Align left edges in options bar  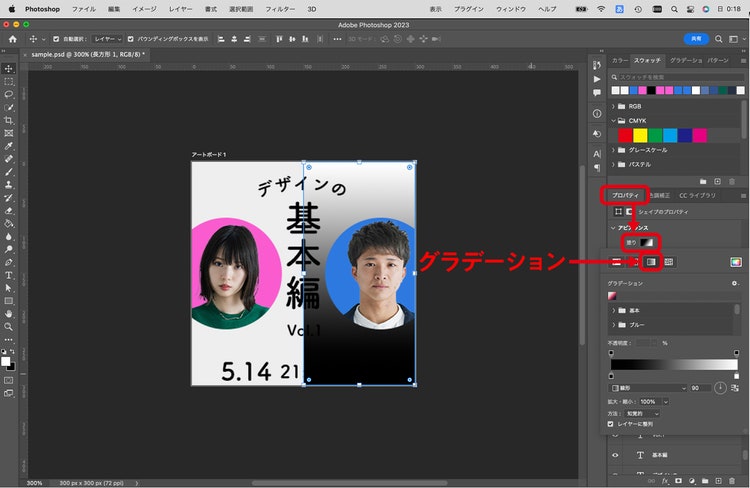click(x=221, y=39)
